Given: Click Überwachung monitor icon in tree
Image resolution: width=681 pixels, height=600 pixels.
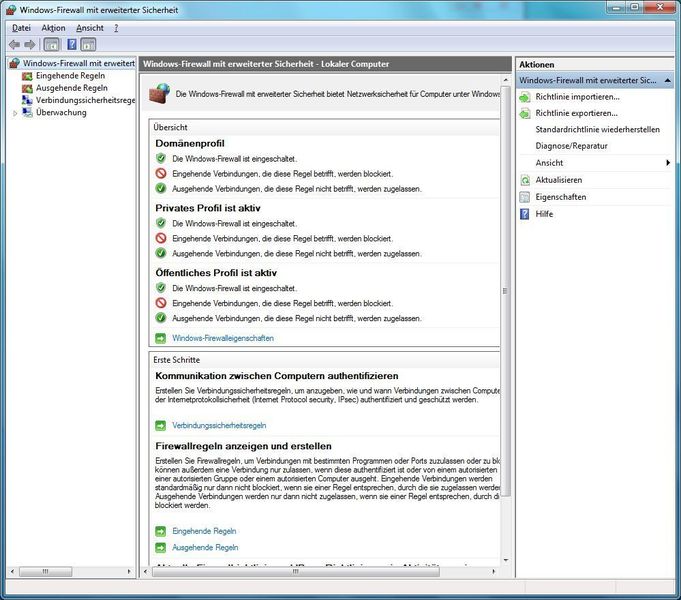Looking at the screenshot, I should click(27, 113).
